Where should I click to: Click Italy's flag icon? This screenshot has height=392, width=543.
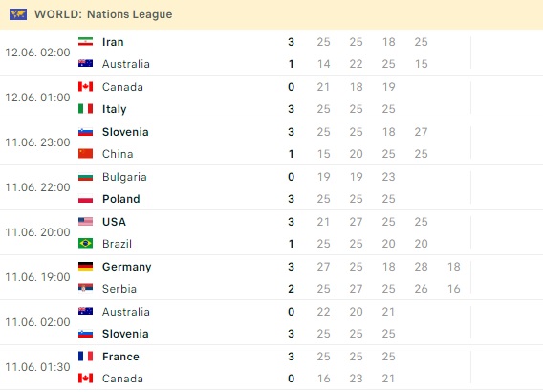pos(85,109)
